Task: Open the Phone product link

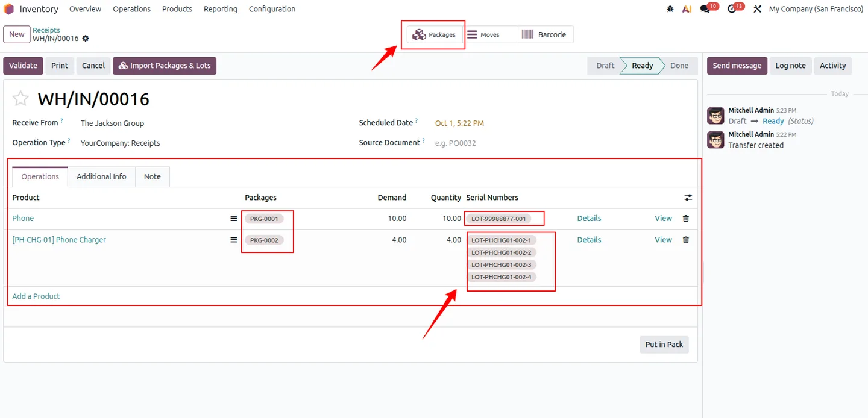Action: [23, 219]
